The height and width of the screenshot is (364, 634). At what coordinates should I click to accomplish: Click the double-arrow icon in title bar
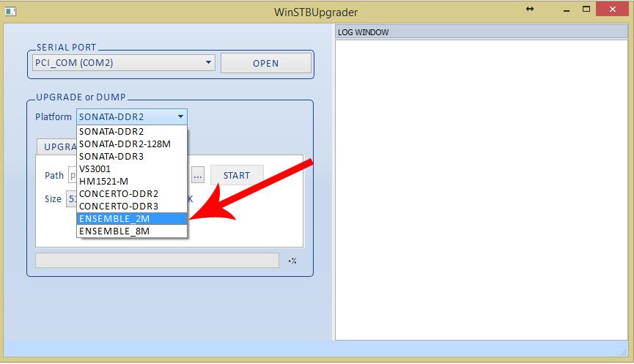[530, 9]
